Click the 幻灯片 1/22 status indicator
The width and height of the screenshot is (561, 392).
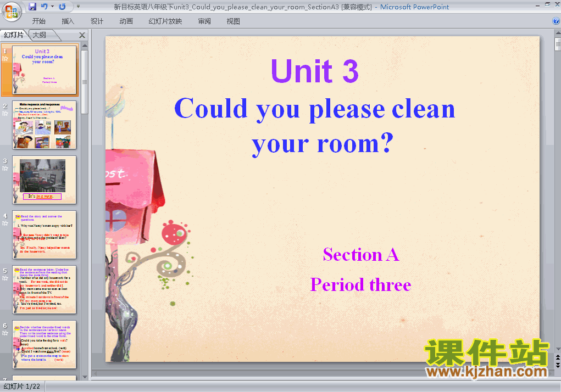click(22, 387)
